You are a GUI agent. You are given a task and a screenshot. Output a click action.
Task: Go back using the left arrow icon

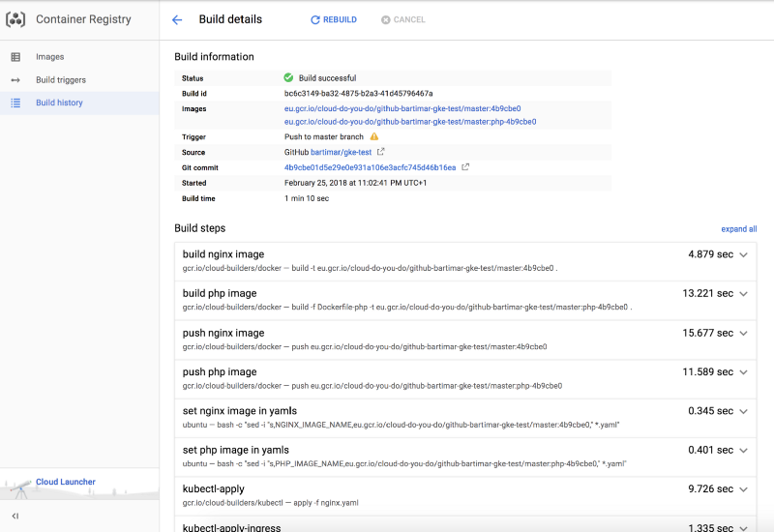pos(177,19)
